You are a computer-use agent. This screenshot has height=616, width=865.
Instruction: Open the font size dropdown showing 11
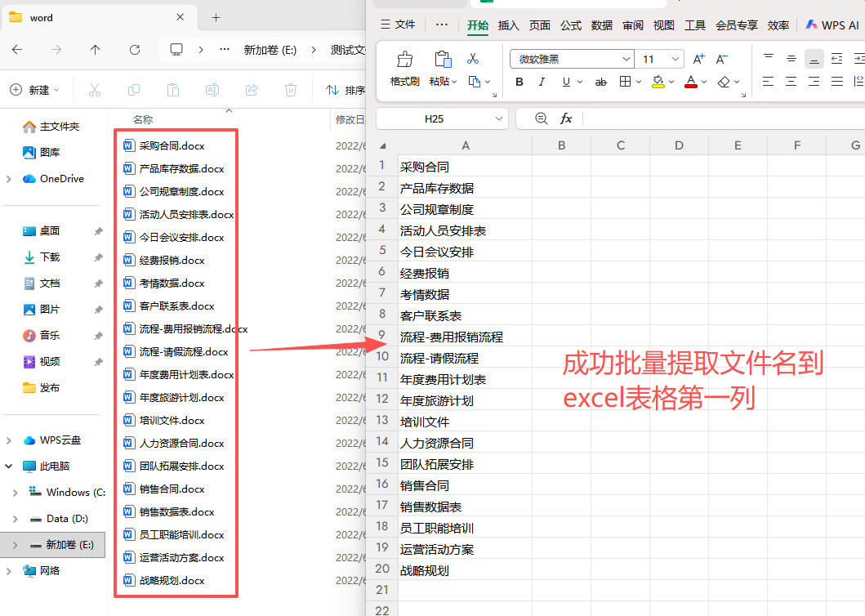point(676,59)
